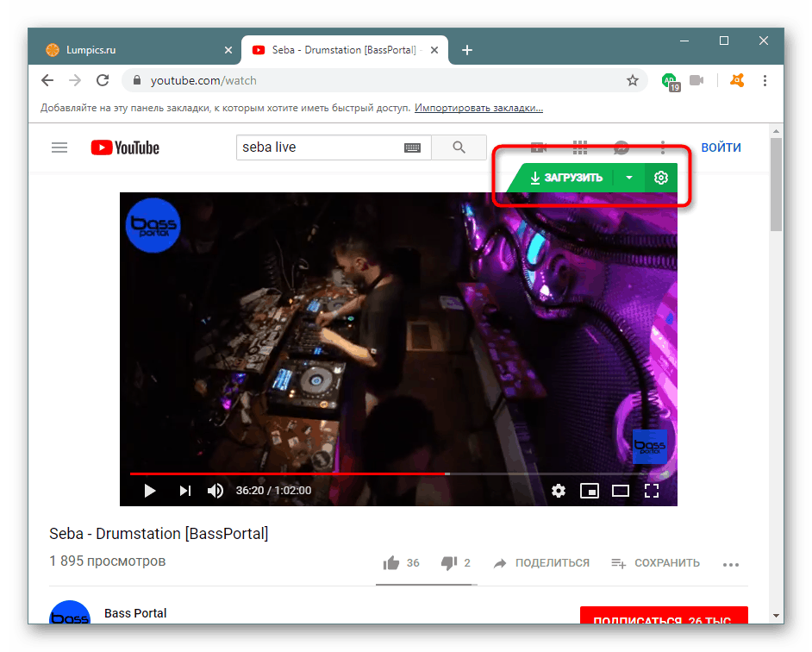The image size is (812, 652).
Task: Close the Lumpics.ru tab
Action: (x=228, y=50)
